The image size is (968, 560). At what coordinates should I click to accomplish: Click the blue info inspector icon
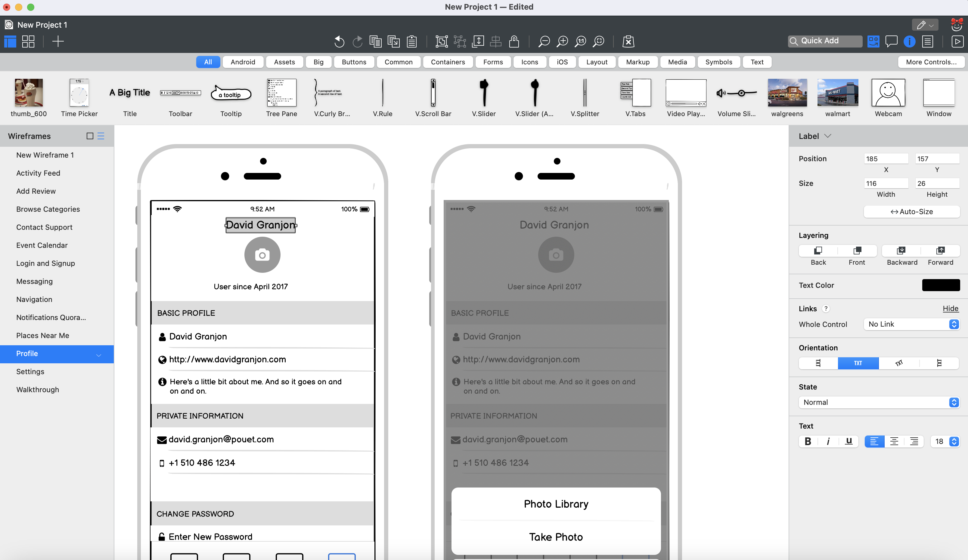(x=909, y=41)
